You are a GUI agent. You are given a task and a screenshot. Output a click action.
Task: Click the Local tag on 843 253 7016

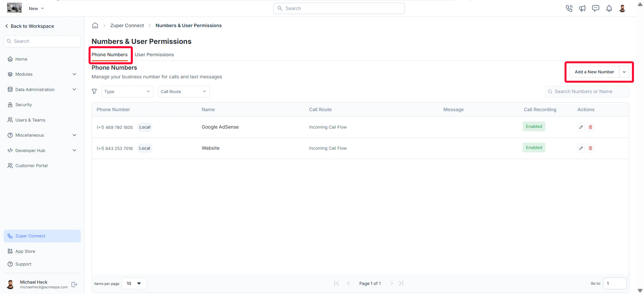click(x=145, y=148)
